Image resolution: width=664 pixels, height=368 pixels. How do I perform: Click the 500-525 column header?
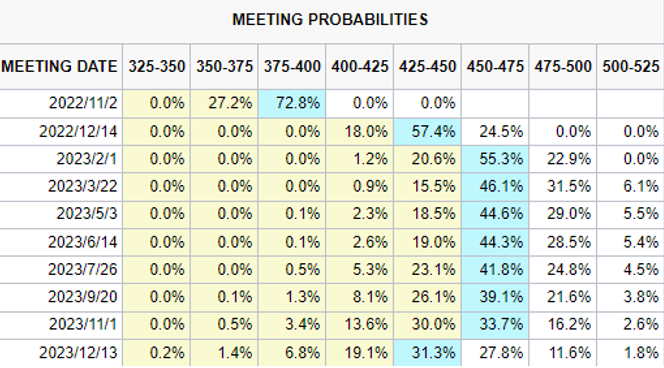pyautogui.click(x=631, y=66)
